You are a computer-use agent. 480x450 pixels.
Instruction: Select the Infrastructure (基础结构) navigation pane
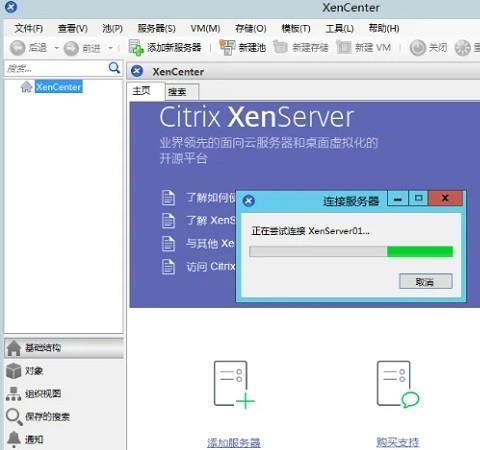pyautogui.click(x=64, y=348)
